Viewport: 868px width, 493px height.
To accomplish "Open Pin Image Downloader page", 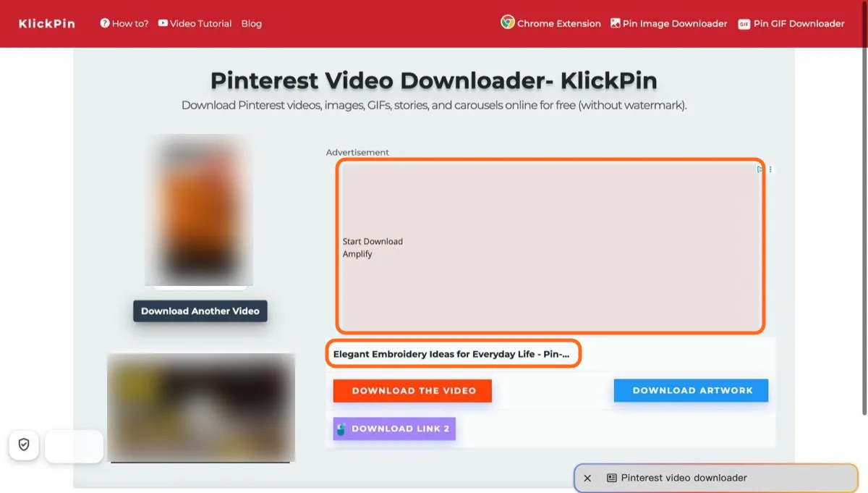I will coord(669,24).
